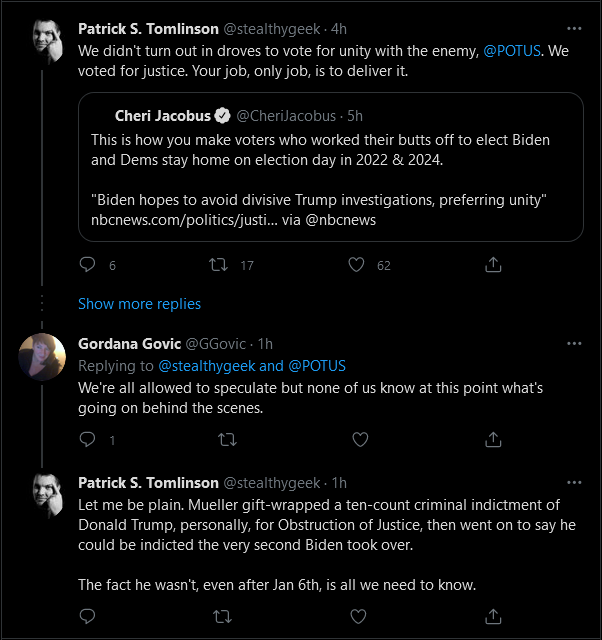The image size is (602, 640).
Task: Reply to the Mueller indictment tweet
Action: click(87, 616)
